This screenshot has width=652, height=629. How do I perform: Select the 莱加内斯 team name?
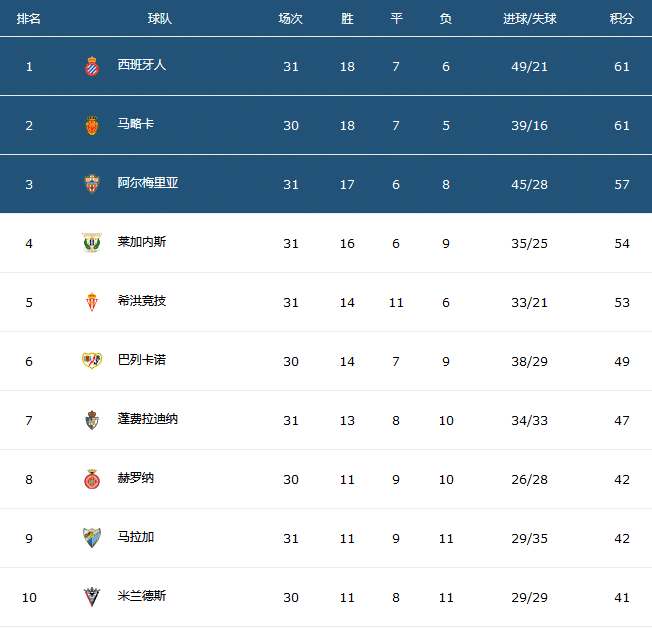142,242
